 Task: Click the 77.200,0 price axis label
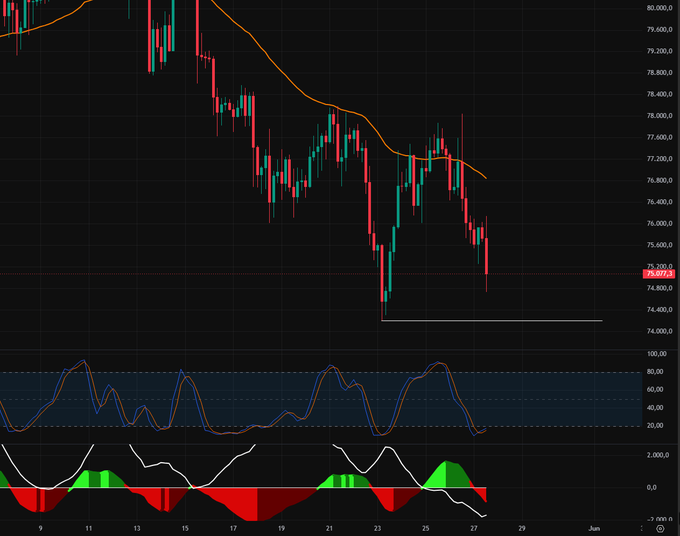659,159
